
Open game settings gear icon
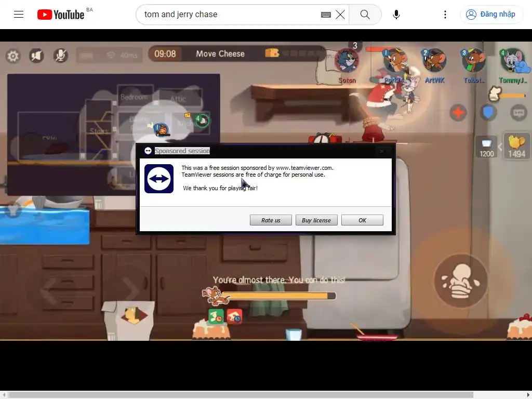point(13,56)
